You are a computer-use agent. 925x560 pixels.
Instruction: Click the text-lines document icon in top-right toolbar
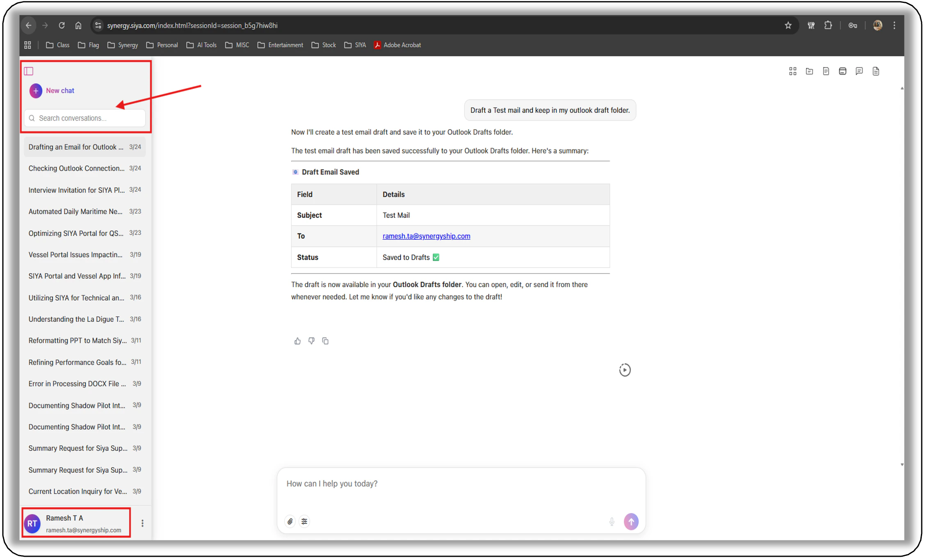tap(826, 71)
